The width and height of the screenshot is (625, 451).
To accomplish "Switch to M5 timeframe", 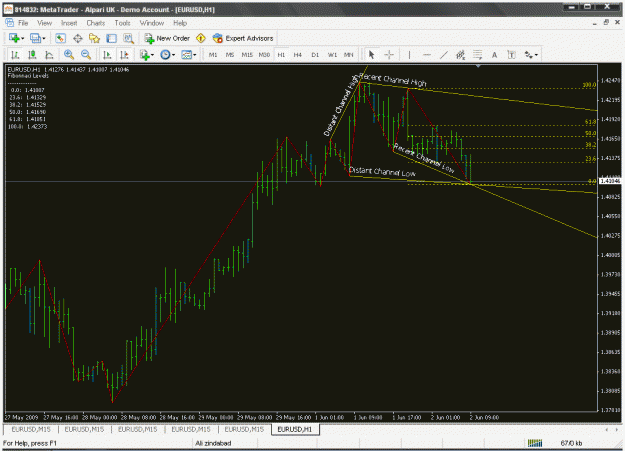I will pyautogui.click(x=230, y=55).
